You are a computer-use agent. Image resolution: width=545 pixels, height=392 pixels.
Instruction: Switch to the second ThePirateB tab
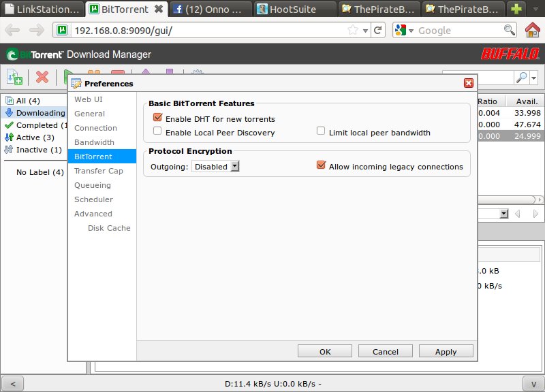pos(463,9)
